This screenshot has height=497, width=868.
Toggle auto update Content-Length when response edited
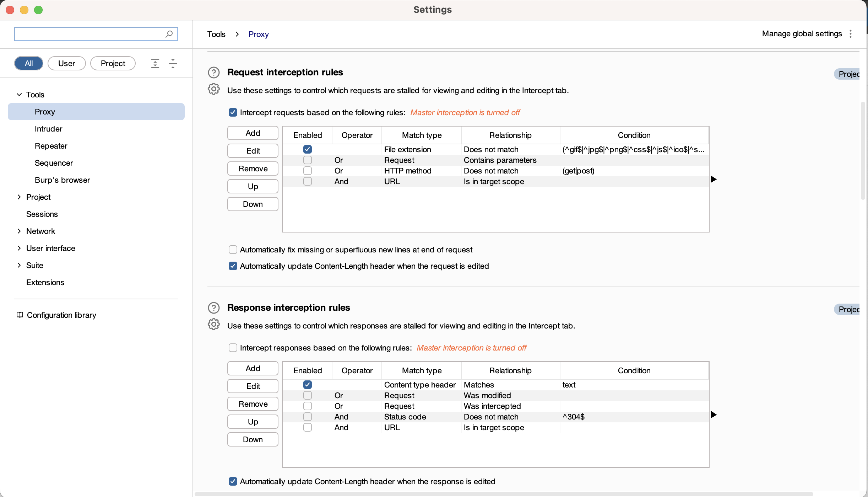click(233, 481)
